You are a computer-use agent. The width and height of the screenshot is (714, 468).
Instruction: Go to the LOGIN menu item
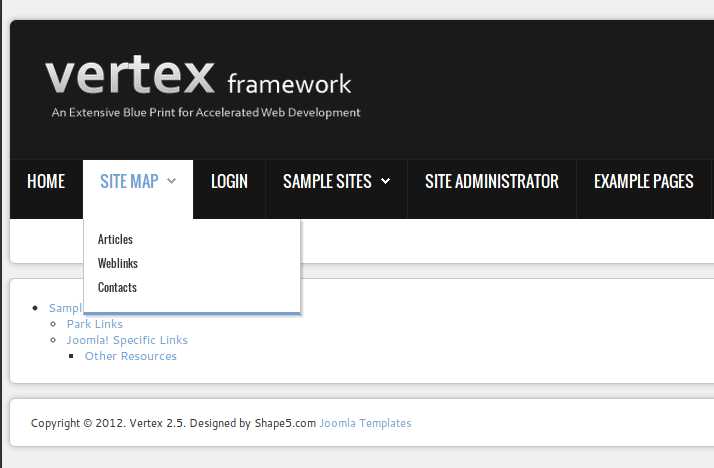tap(230, 181)
